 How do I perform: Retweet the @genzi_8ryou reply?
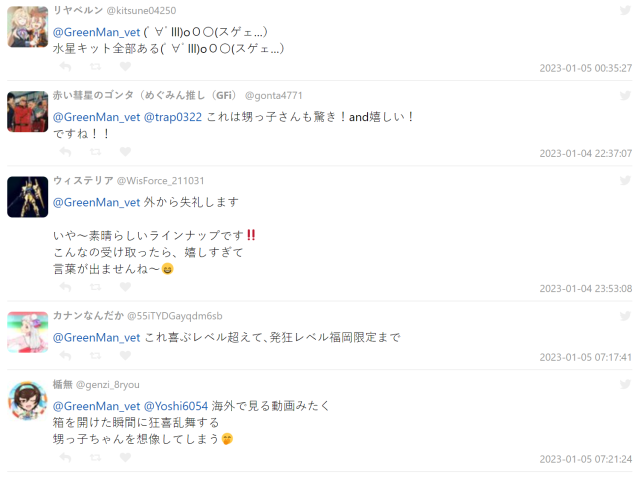click(96, 458)
